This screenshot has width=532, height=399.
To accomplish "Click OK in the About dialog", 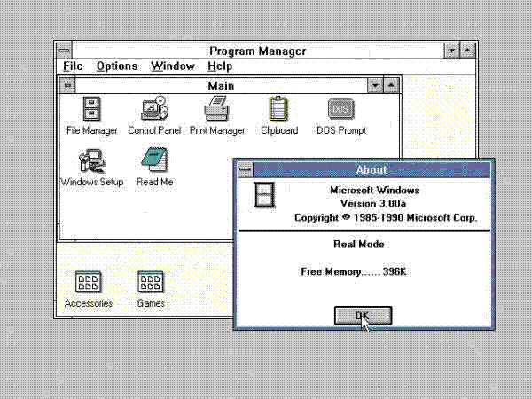I will coord(363,316).
